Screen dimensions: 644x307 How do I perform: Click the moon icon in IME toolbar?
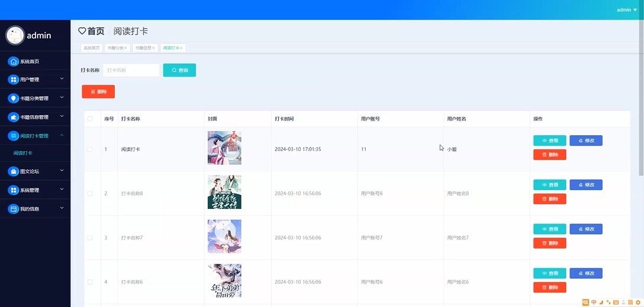point(601,302)
